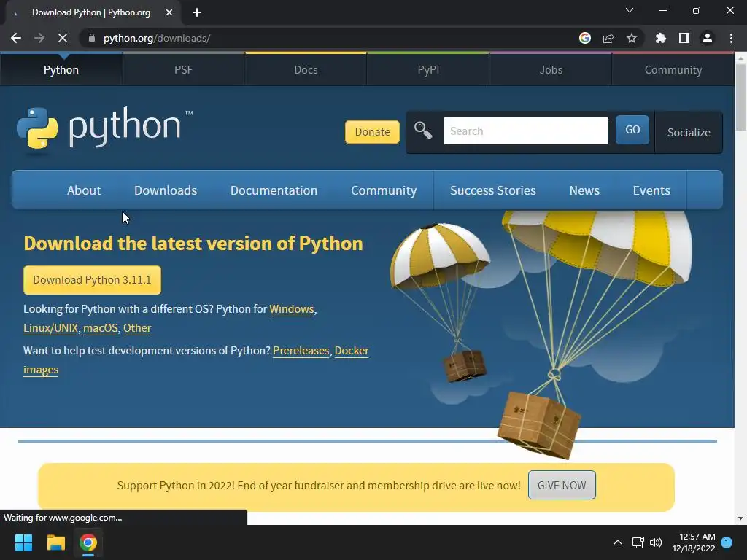Bookmark this page with the star icon
The height and width of the screenshot is (560, 747).
[x=632, y=38]
